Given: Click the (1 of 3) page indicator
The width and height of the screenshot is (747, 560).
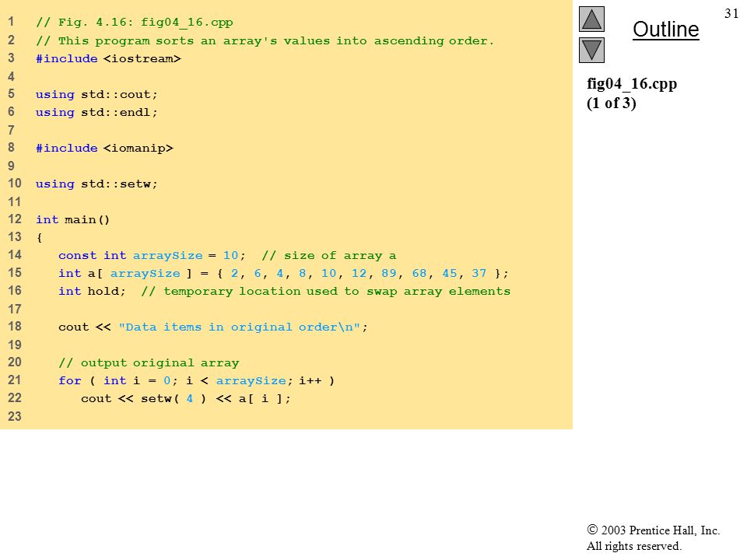Looking at the screenshot, I should (612, 103).
